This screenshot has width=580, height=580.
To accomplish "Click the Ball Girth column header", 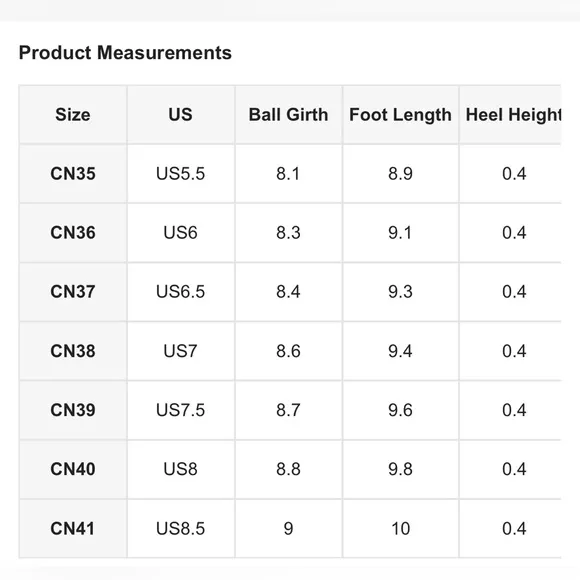I will point(288,115).
